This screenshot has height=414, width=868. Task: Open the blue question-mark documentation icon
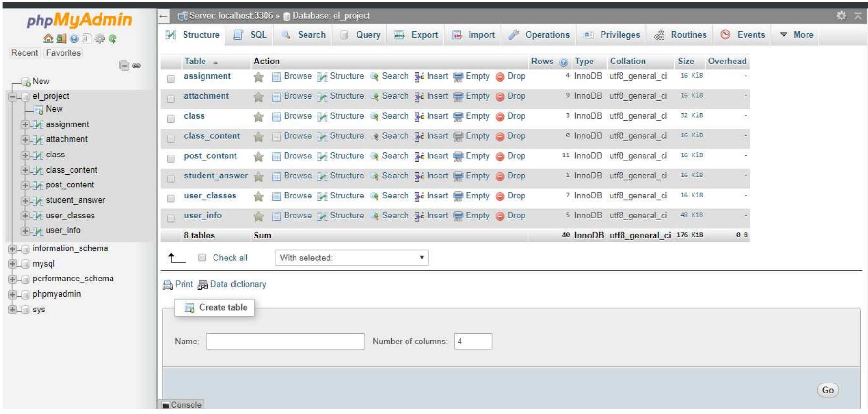74,39
